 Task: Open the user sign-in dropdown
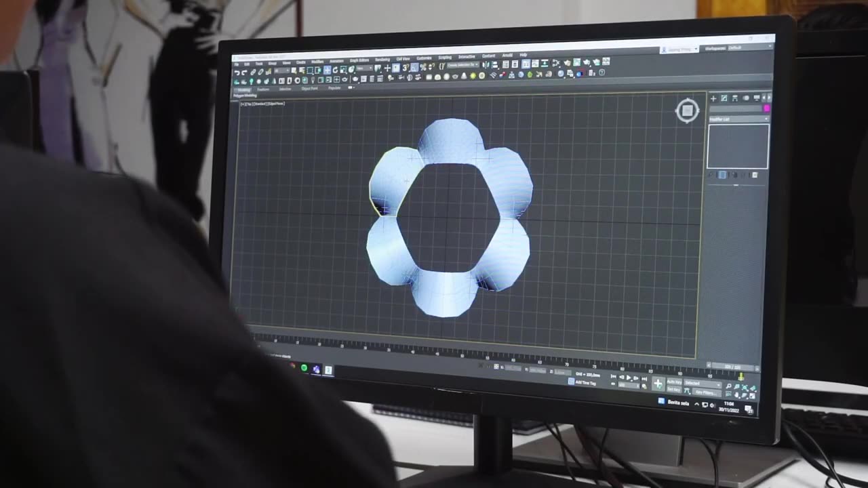pyautogui.click(x=679, y=49)
